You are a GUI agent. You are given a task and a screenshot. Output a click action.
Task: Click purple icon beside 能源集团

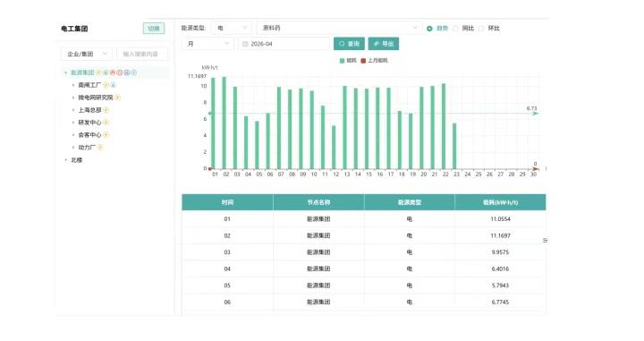coord(126,72)
